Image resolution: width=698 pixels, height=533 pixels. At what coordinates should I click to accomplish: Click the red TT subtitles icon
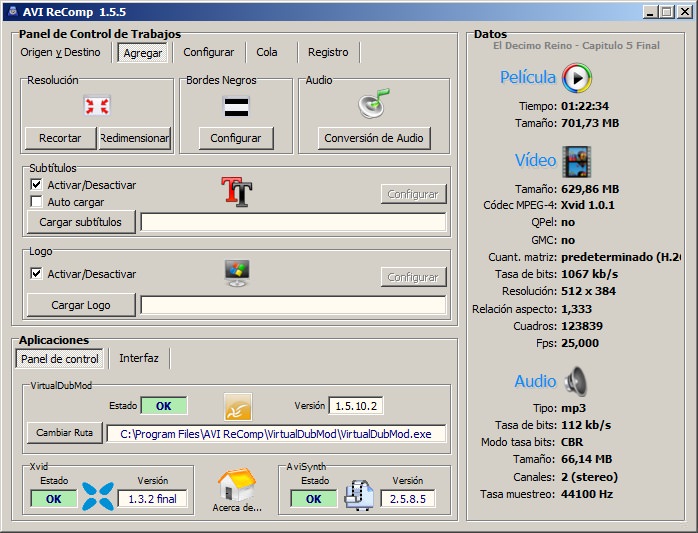237,191
